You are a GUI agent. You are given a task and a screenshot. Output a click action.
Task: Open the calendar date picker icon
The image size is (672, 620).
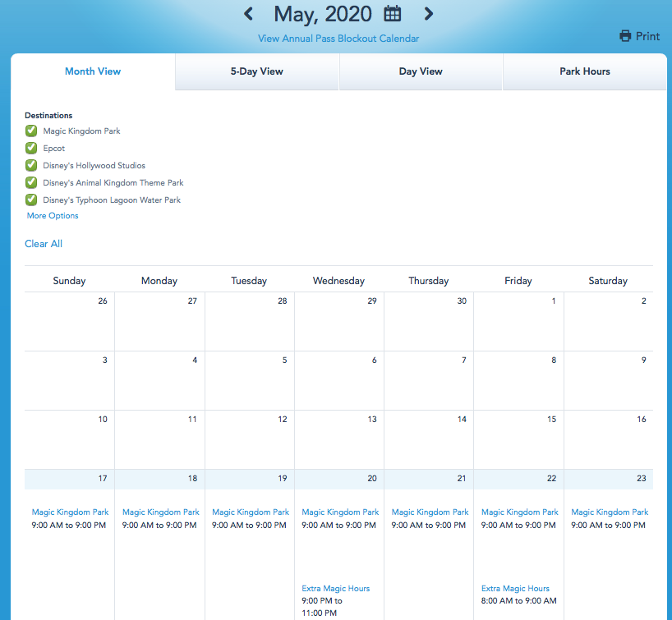point(392,14)
